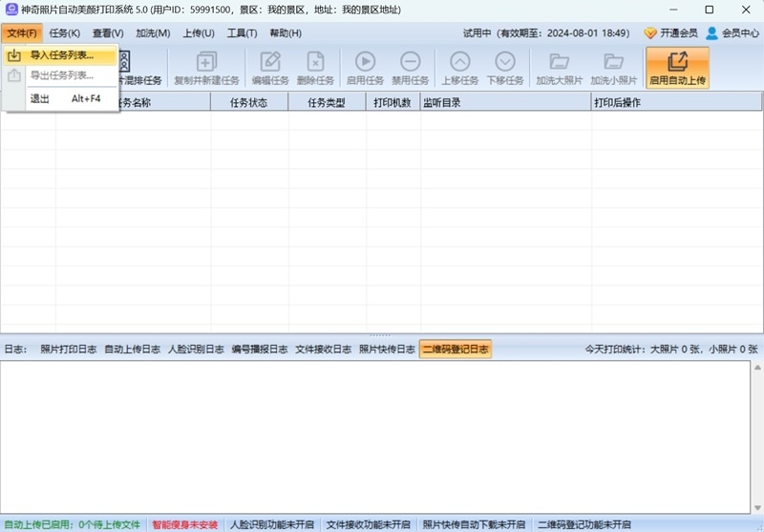Viewport: 764px width, 532px height.
Task: Click today's print statistics text 今天打印统计
Action: click(671, 349)
